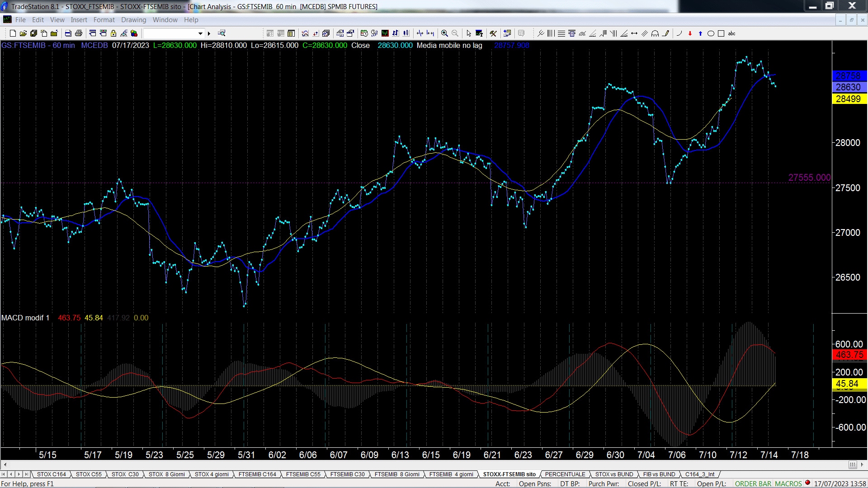This screenshot has height=488, width=868.
Task: Increase bar spacing with arrows-inward icon
Action: pyautogui.click(x=420, y=33)
